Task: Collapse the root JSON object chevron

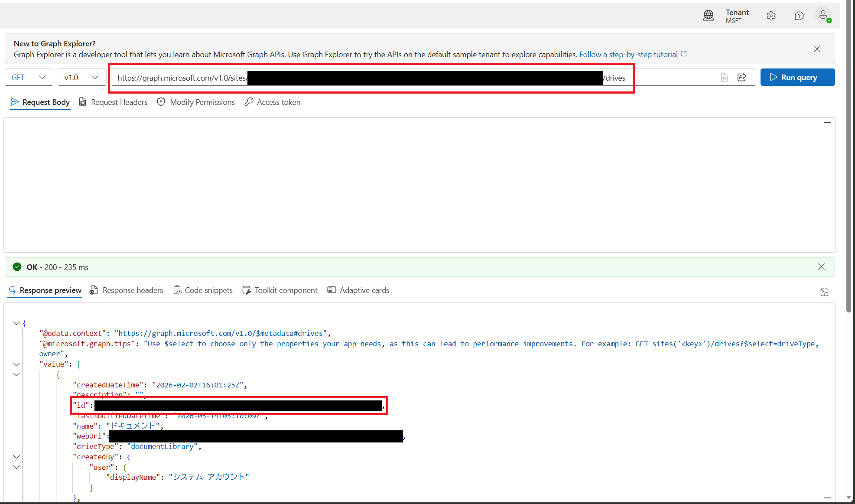Action: point(16,323)
